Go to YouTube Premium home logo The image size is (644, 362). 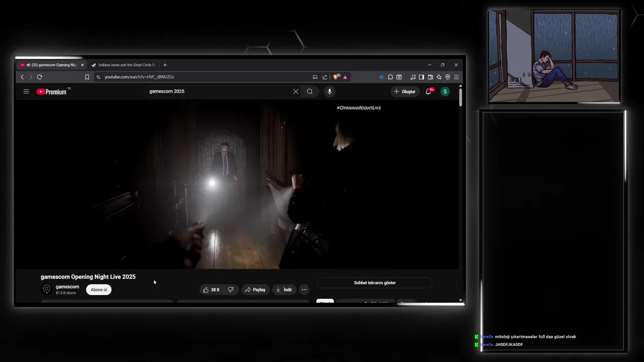point(51,92)
